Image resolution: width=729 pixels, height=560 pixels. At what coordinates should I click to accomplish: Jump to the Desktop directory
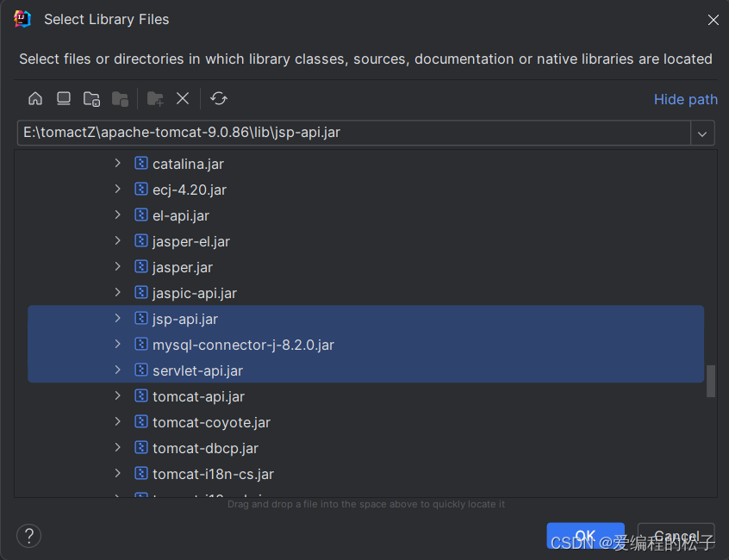pyautogui.click(x=64, y=98)
